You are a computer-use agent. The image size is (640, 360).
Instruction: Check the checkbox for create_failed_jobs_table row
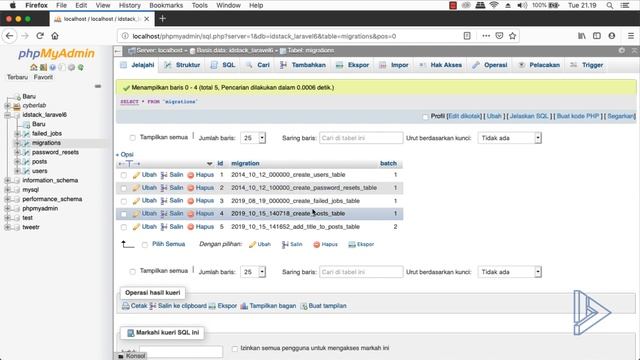pyautogui.click(x=124, y=201)
